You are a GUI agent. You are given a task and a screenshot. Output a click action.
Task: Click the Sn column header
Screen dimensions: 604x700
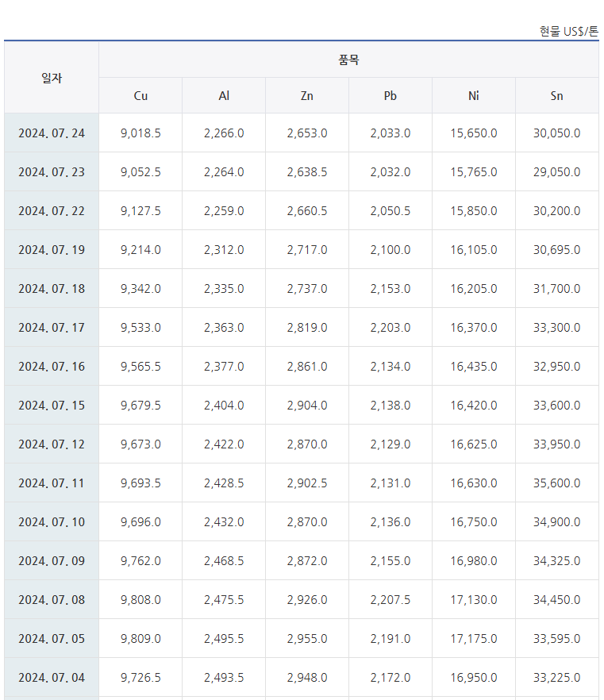556,95
